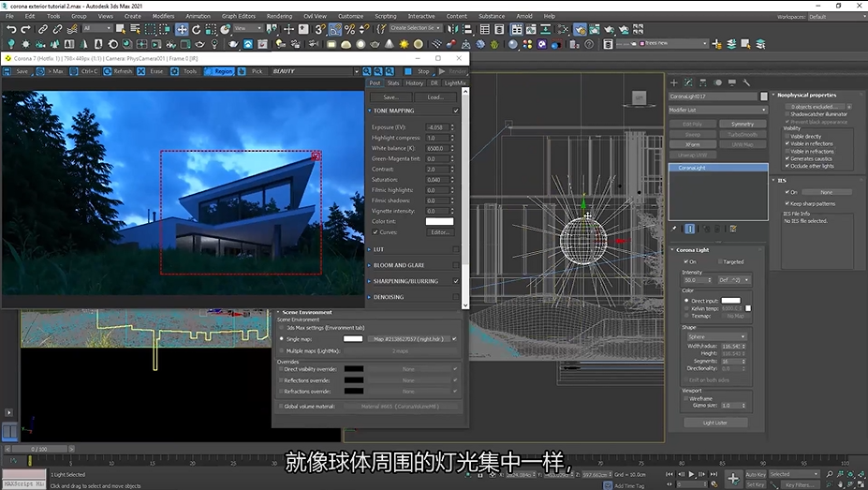Click the Play Animation control
This screenshot has height=490, width=868.
tap(691, 474)
